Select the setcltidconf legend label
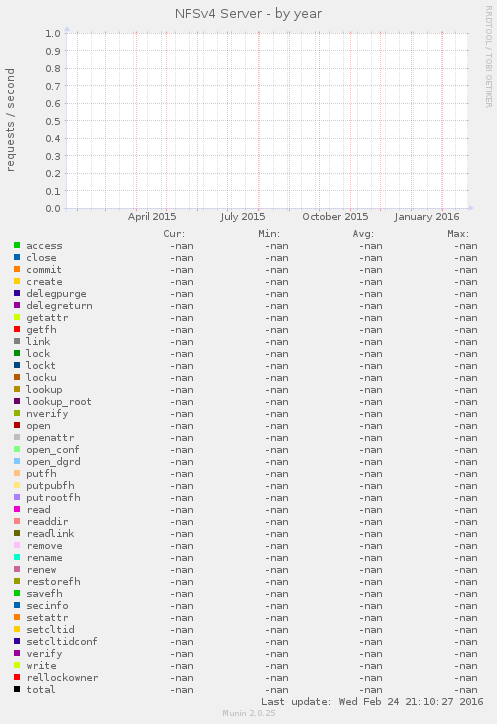This screenshot has height=724, width=497. coord(62,642)
